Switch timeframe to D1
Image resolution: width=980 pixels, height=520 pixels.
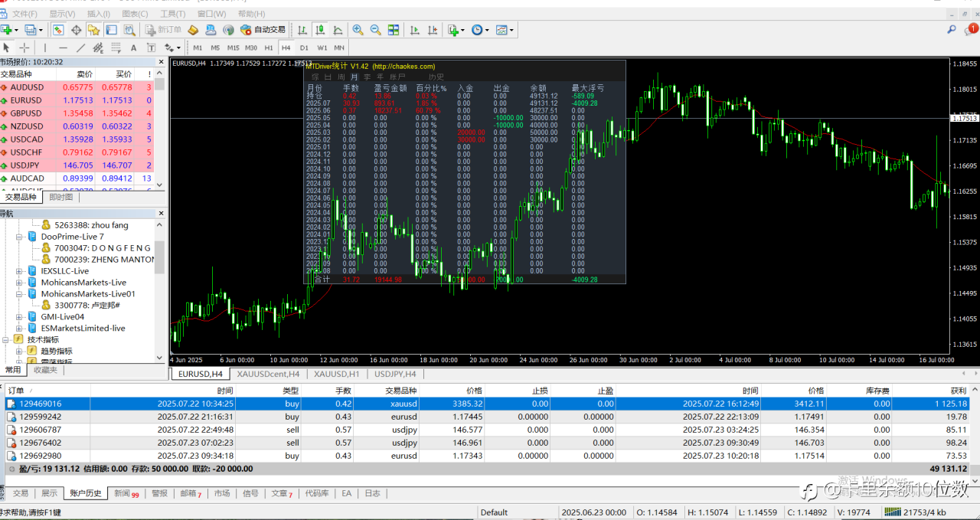coord(304,47)
